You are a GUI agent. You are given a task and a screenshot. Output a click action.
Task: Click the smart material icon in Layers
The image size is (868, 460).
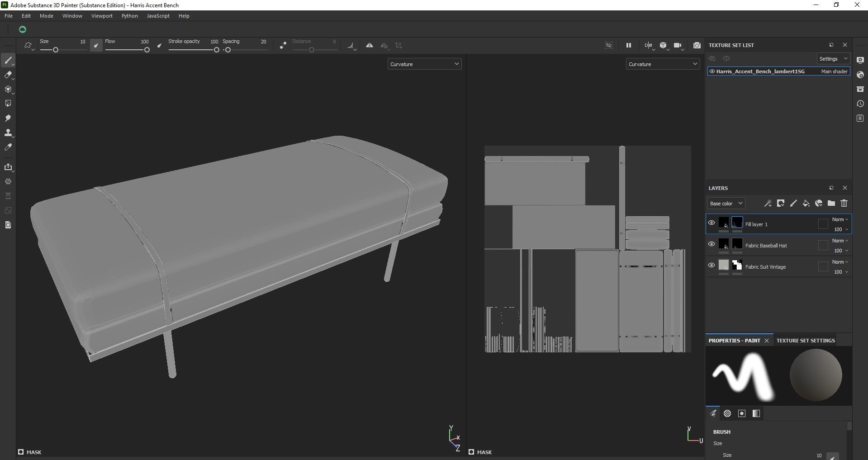pyautogui.click(x=819, y=204)
